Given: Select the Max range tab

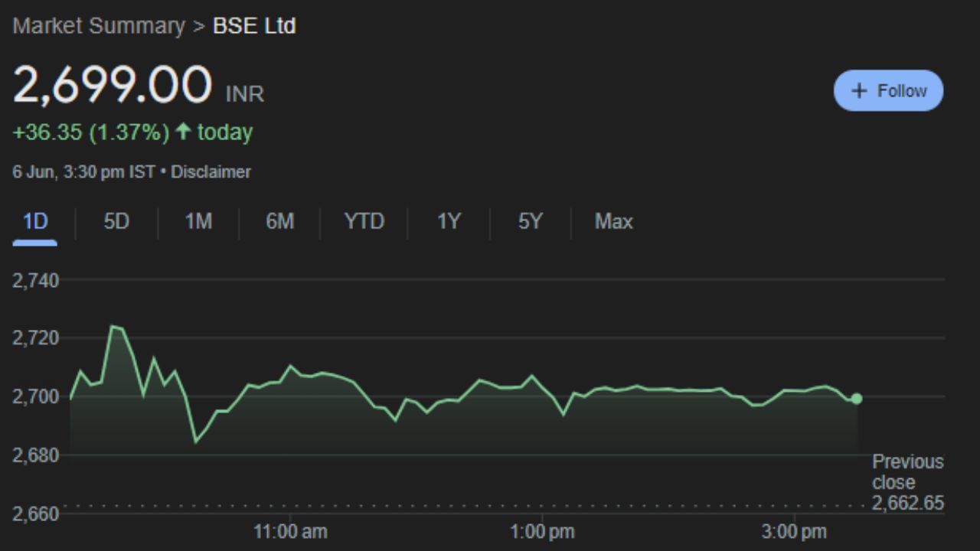Looking at the screenshot, I should coord(613,222).
